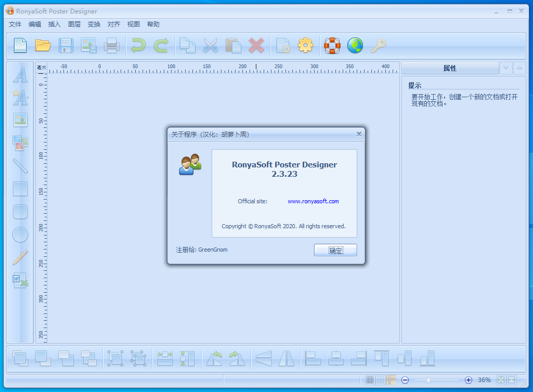Viewport: 533px width, 392px height.
Task: Open the 文件 menu
Action: pos(15,24)
